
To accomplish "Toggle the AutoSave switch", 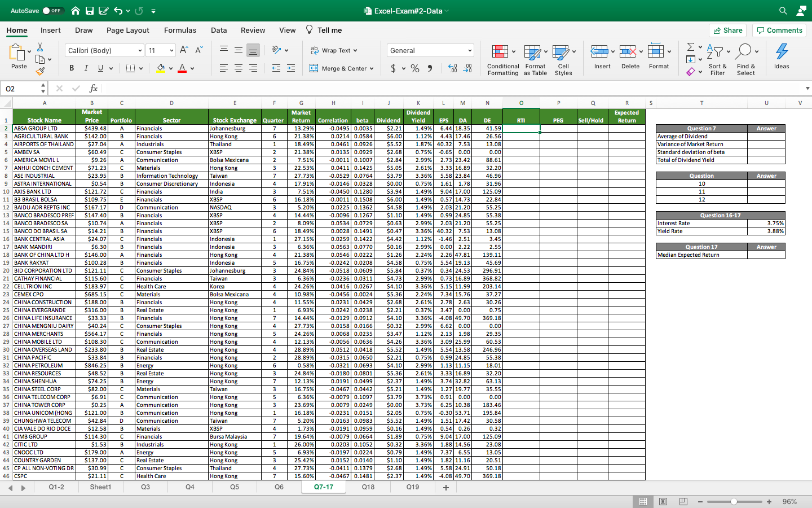I will coord(53,11).
